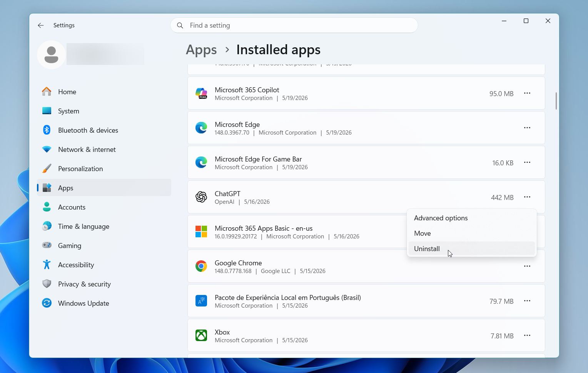The image size is (588, 373).
Task: Click the installed apps list scrollbar
Action: [556, 101]
